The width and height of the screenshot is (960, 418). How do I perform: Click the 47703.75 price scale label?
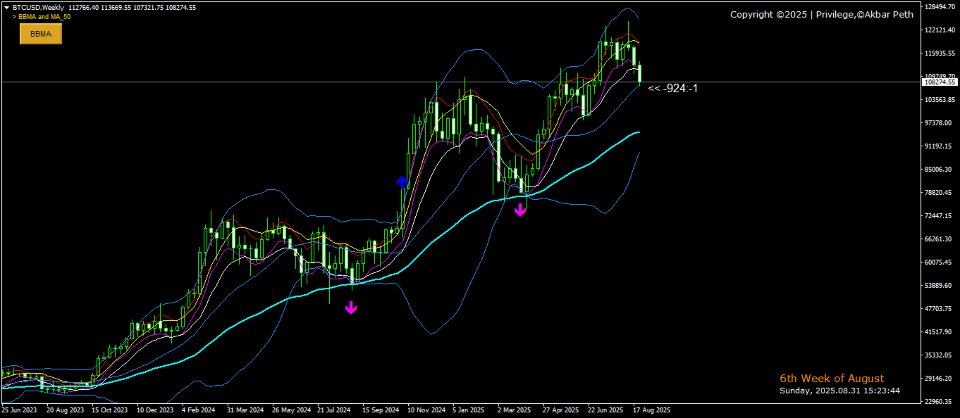tap(938, 308)
